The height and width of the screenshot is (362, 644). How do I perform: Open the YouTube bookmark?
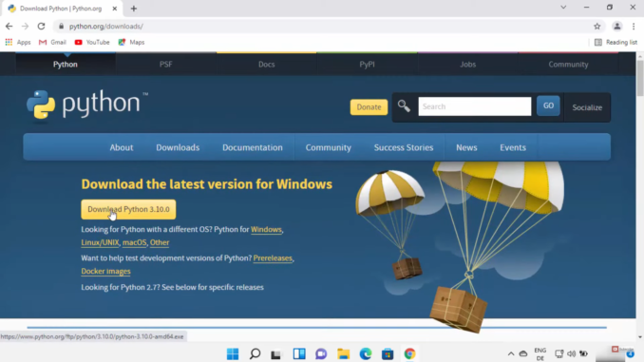coord(92,42)
